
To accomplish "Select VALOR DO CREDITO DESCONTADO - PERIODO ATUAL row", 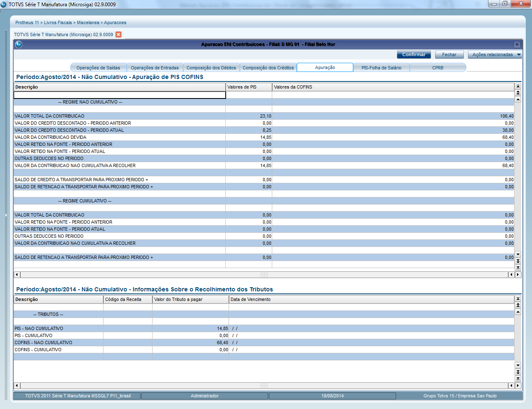I will 264,130.
